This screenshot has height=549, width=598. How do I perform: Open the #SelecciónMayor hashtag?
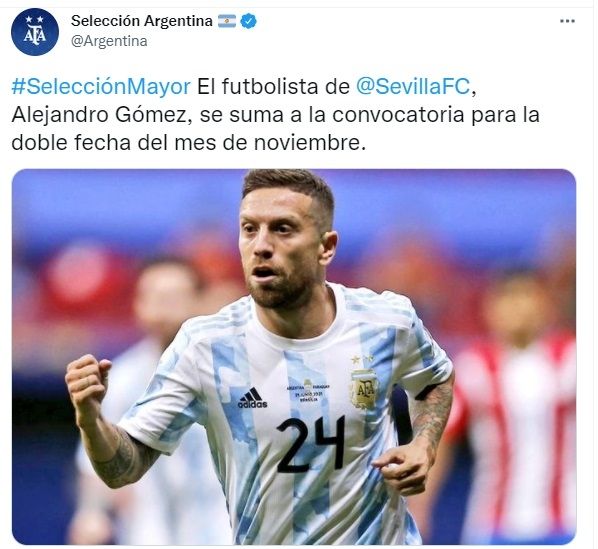(x=101, y=87)
